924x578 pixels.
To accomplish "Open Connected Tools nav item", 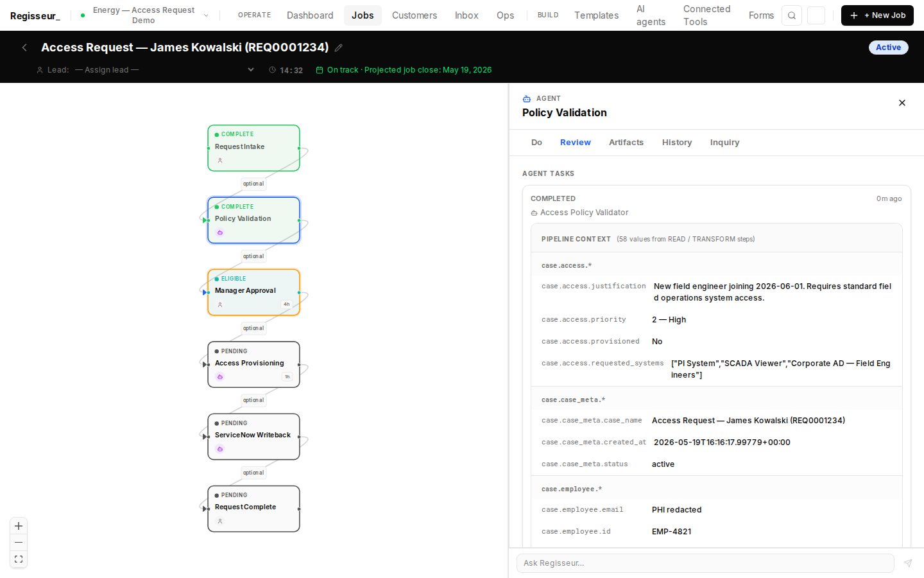I will (x=706, y=15).
